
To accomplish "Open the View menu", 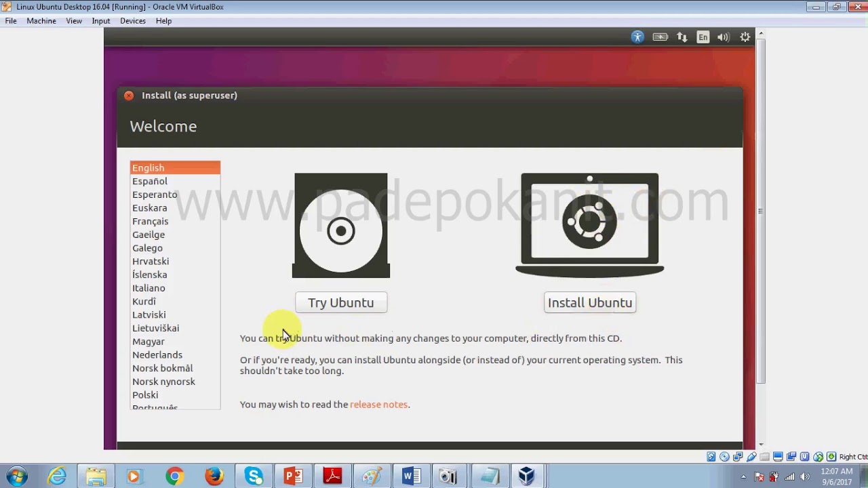I will 74,21.
